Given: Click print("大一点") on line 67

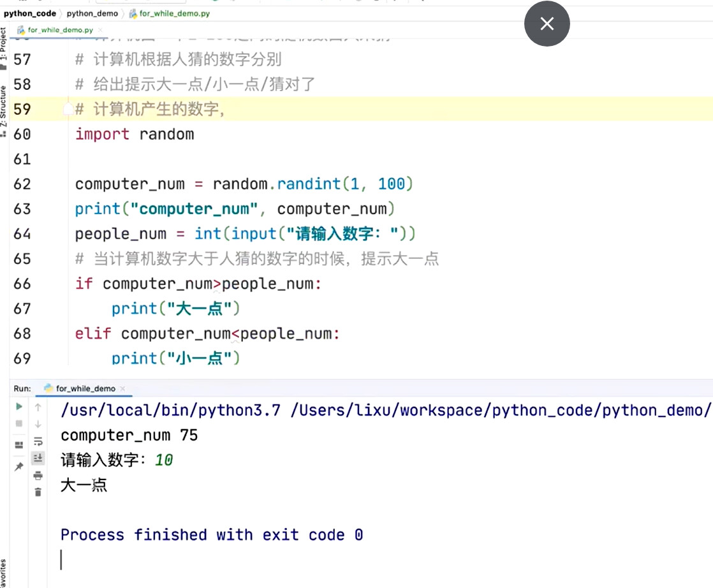Looking at the screenshot, I should pyautogui.click(x=176, y=309).
